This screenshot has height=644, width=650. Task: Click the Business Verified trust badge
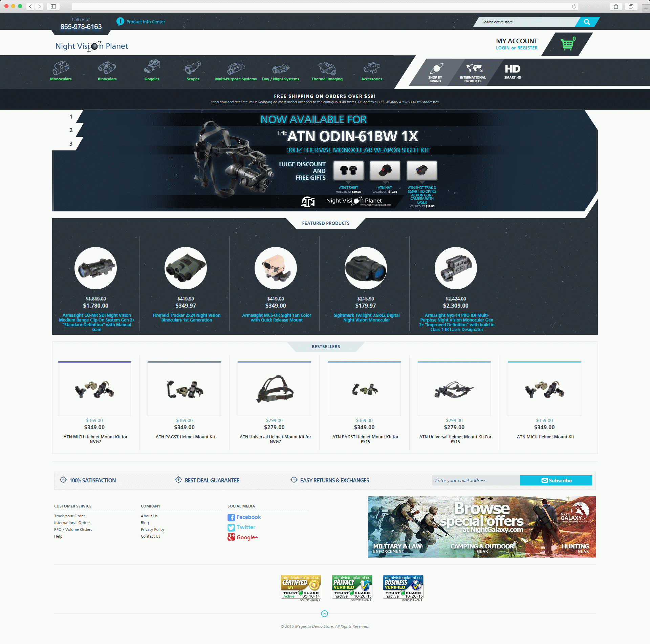(403, 588)
